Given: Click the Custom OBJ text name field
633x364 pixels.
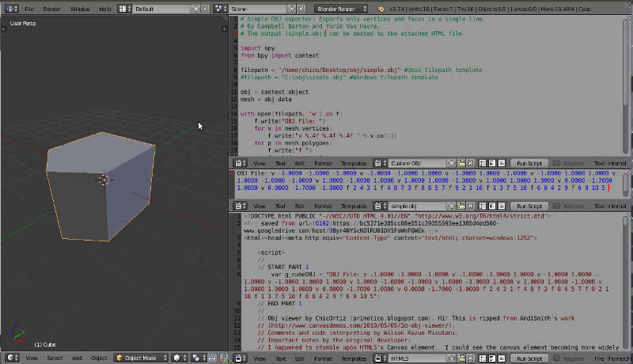Looking at the screenshot, I should [x=418, y=163].
